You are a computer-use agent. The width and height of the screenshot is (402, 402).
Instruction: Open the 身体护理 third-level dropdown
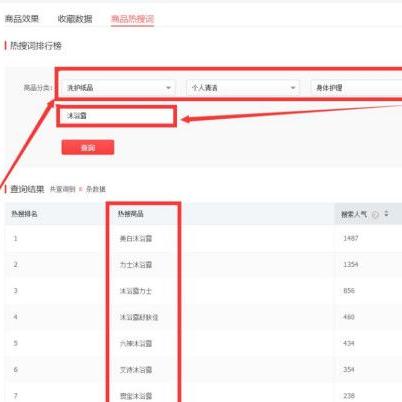pyautogui.click(x=357, y=88)
